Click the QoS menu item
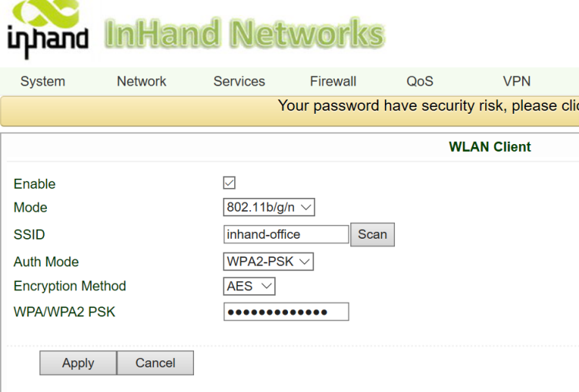The image size is (579, 392). [420, 82]
